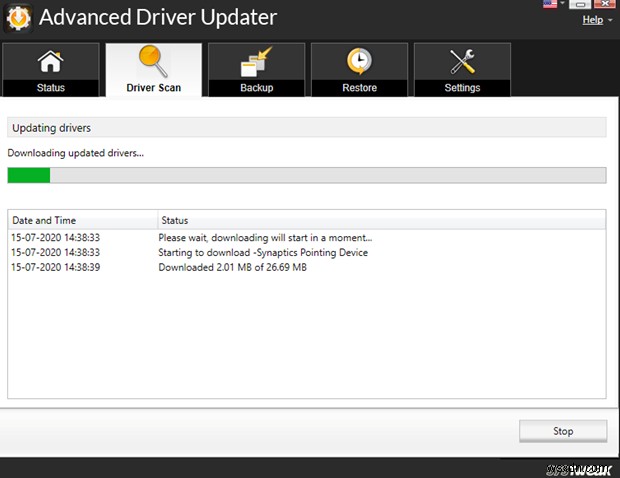Close the Advanced Driver Updater window
Image resolution: width=620 pixels, height=478 pixels.
[x=605, y=4]
